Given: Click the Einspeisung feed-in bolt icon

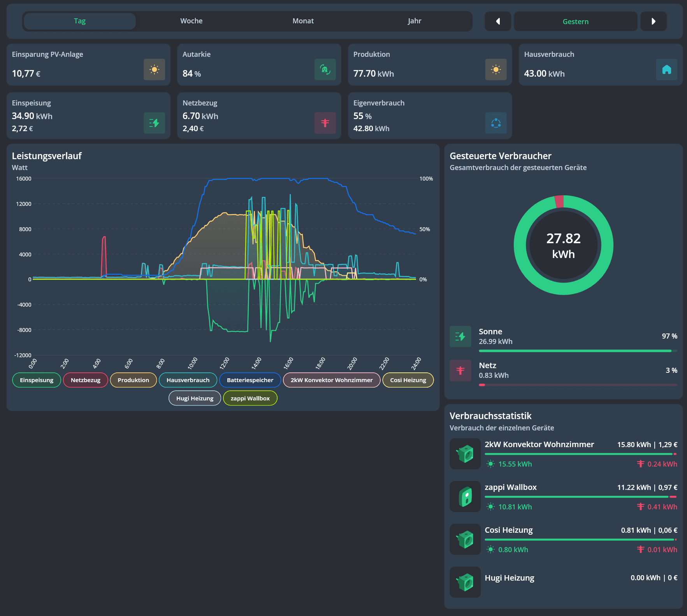Looking at the screenshot, I should click(x=154, y=123).
